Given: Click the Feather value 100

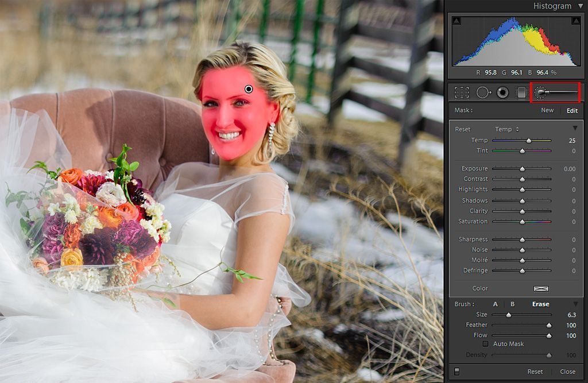Looking at the screenshot, I should (571, 325).
